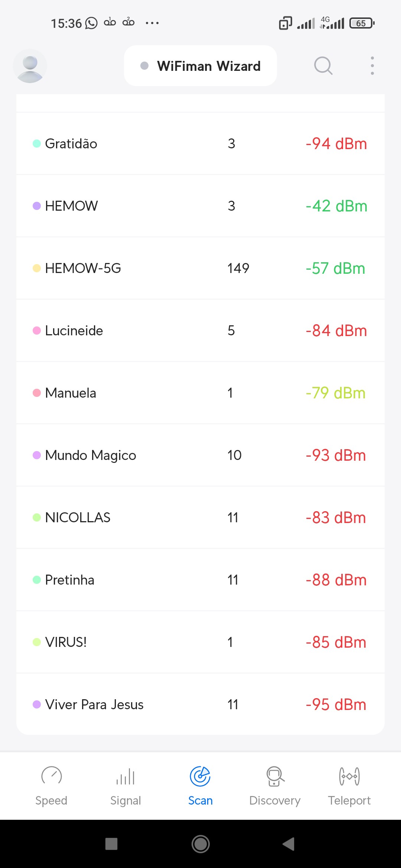
Task: Tap the yellow dot beside HEMOW-5G
Action: tap(37, 268)
